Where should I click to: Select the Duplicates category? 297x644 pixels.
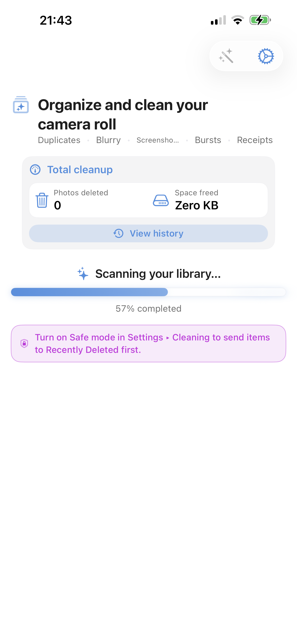(59, 140)
